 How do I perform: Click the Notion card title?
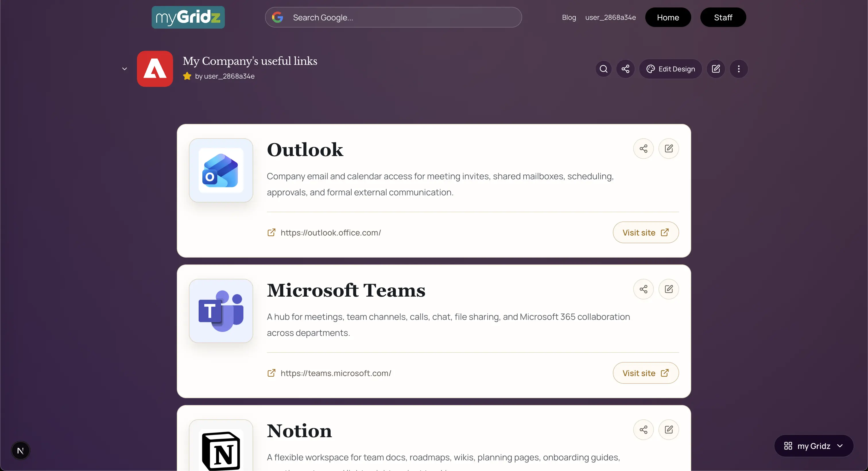[299, 431]
